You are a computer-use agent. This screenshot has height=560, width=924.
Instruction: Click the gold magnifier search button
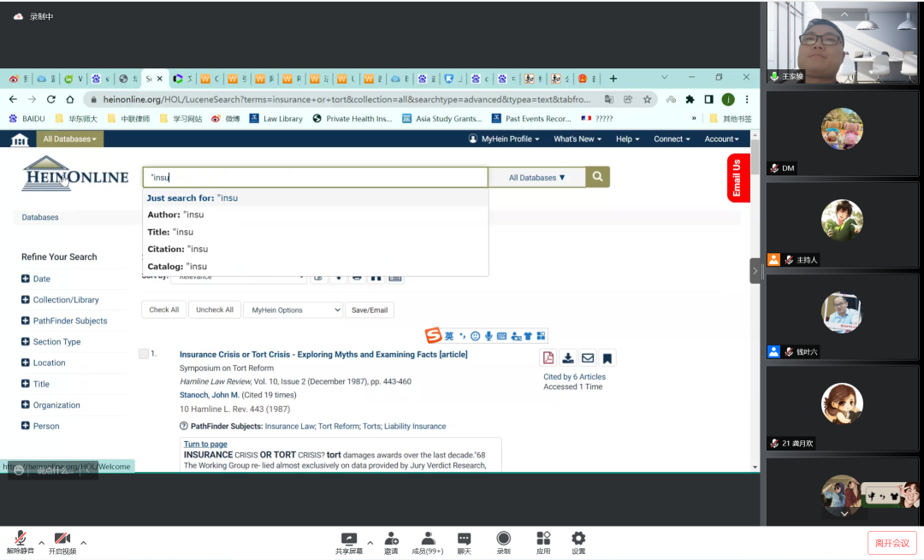tap(597, 177)
